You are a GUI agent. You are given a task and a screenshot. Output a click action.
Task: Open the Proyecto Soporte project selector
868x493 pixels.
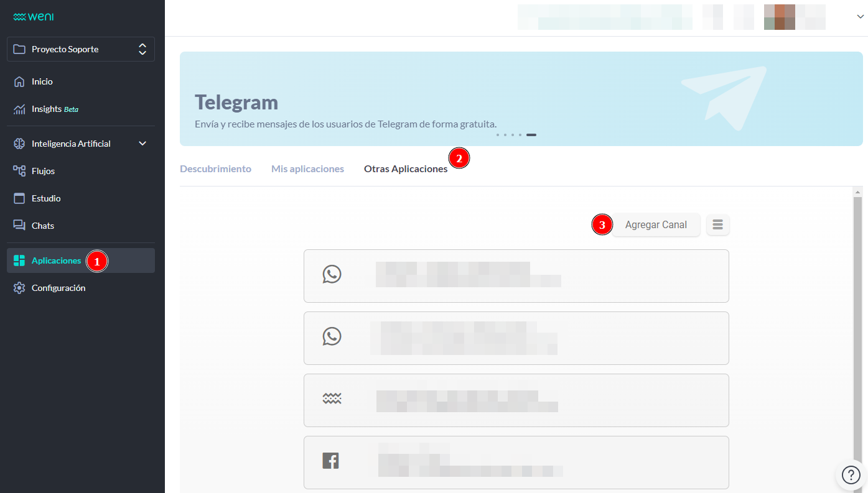(81, 49)
